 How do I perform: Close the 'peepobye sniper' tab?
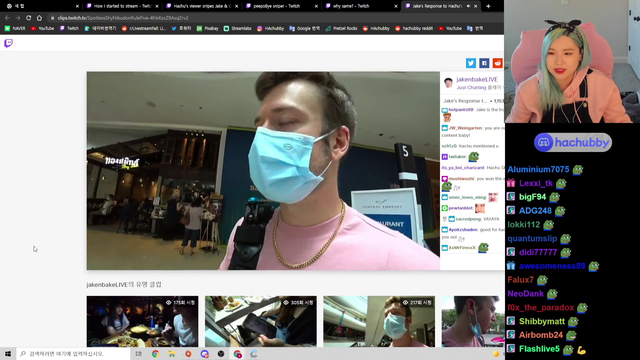[x=316, y=6]
